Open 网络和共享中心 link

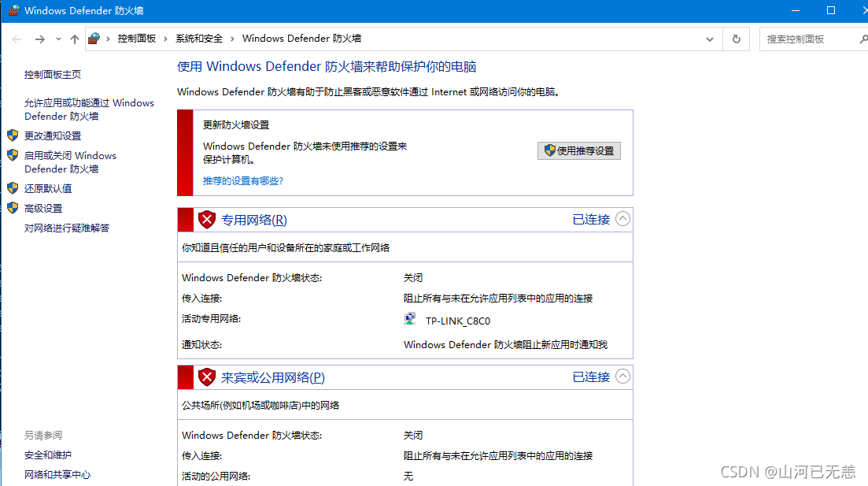click(x=57, y=474)
